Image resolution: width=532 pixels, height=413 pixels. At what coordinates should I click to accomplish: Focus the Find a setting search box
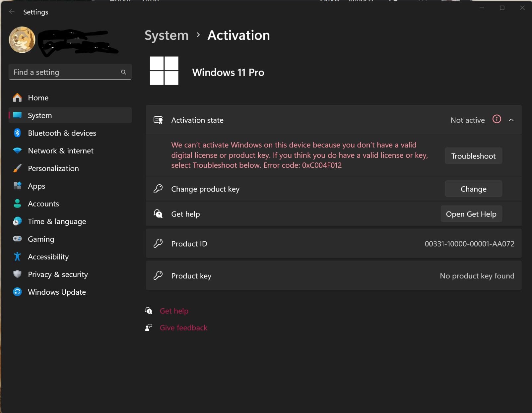pos(70,72)
